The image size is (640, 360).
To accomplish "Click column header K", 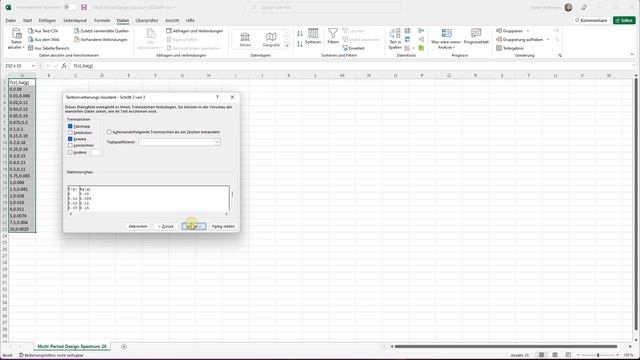I will pos(289,76).
